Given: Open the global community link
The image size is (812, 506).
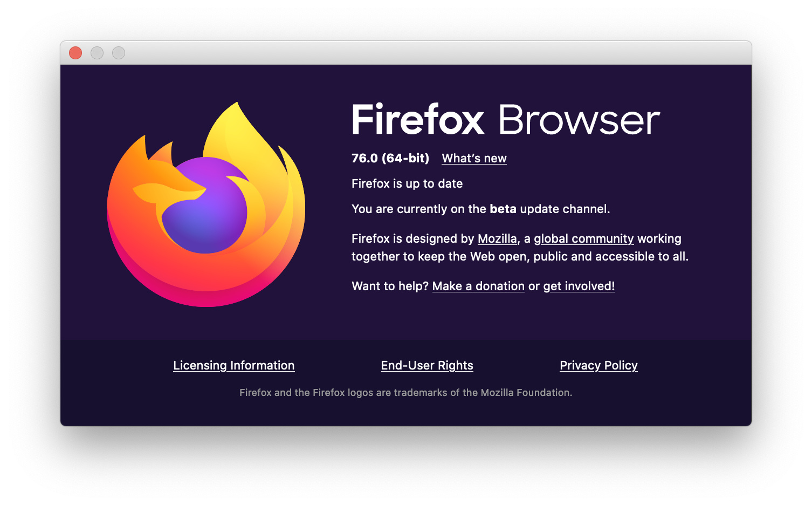Looking at the screenshot, I should point(583,238).
